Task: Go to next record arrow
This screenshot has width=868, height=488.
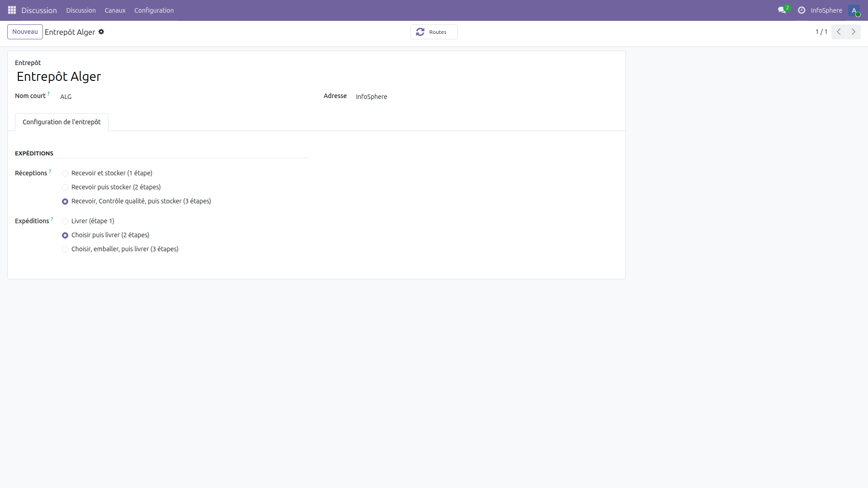Action: 854,32
